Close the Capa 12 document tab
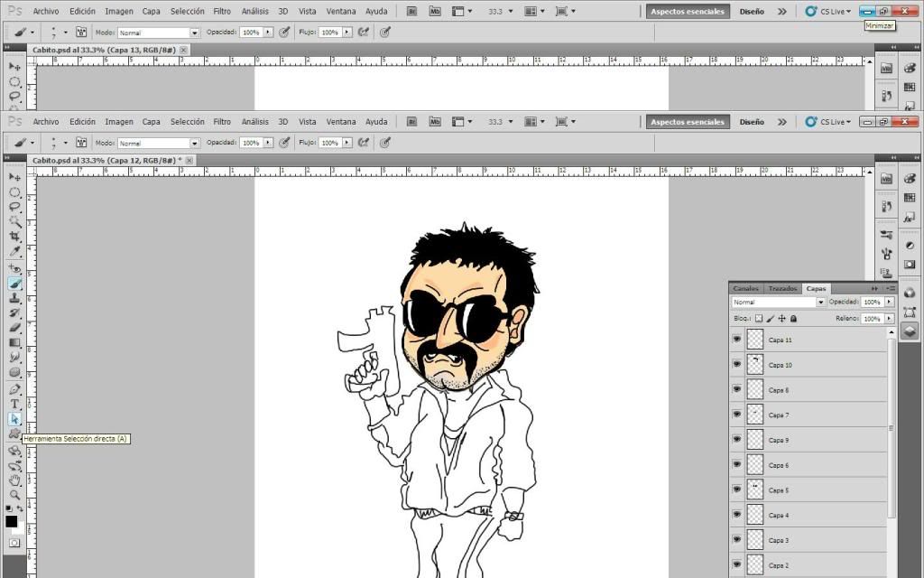The height and width of the screenshot is (578, 924). (189, 161)
